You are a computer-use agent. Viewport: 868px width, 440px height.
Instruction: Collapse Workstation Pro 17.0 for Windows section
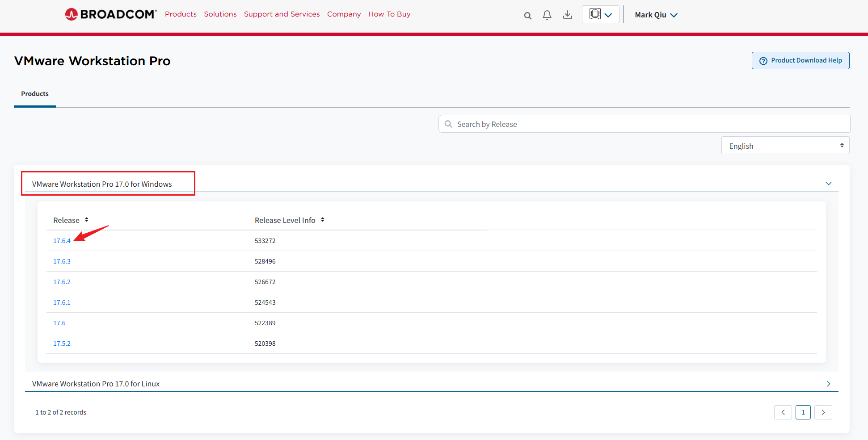tap(828, 184)
